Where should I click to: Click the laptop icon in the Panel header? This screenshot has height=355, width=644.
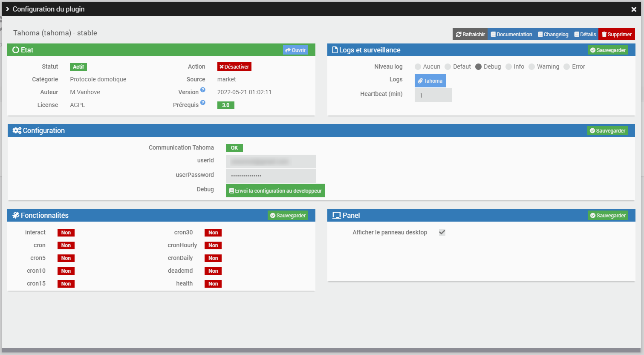tap(337, 215)
